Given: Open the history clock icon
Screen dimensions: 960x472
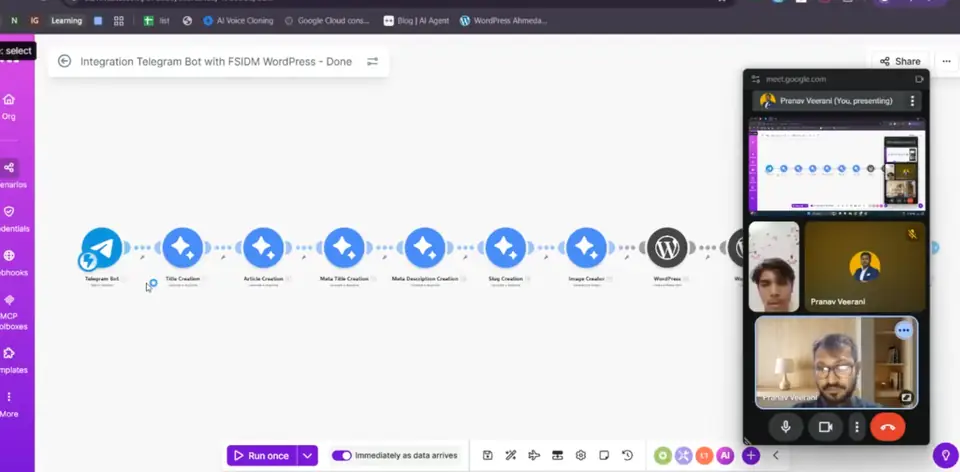Looking at the screenshot, I should click(627, 455).
